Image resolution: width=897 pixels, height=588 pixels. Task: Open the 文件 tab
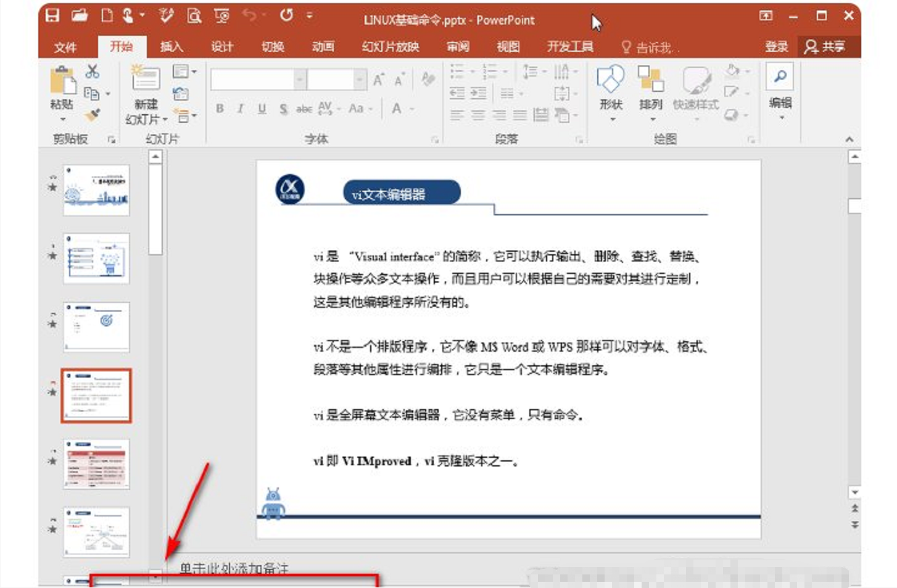tap(65, 47)
